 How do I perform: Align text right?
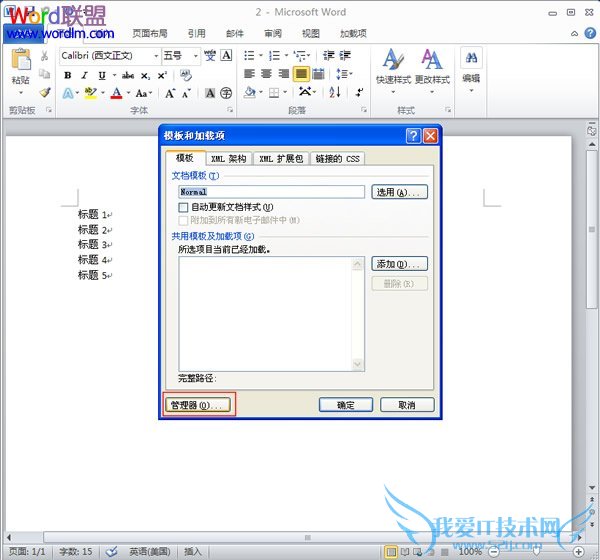pyautogui.click(x=283, y=73)
